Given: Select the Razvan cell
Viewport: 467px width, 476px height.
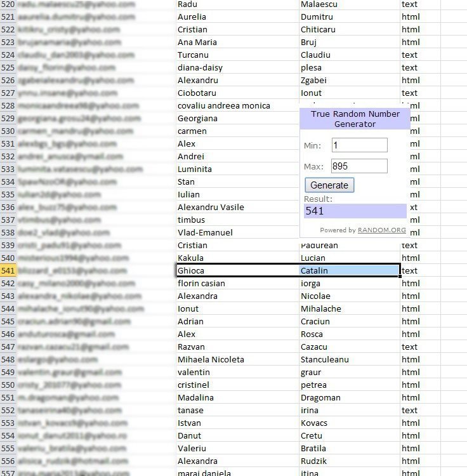Looking at the screenshot, I should coord(237,347).
